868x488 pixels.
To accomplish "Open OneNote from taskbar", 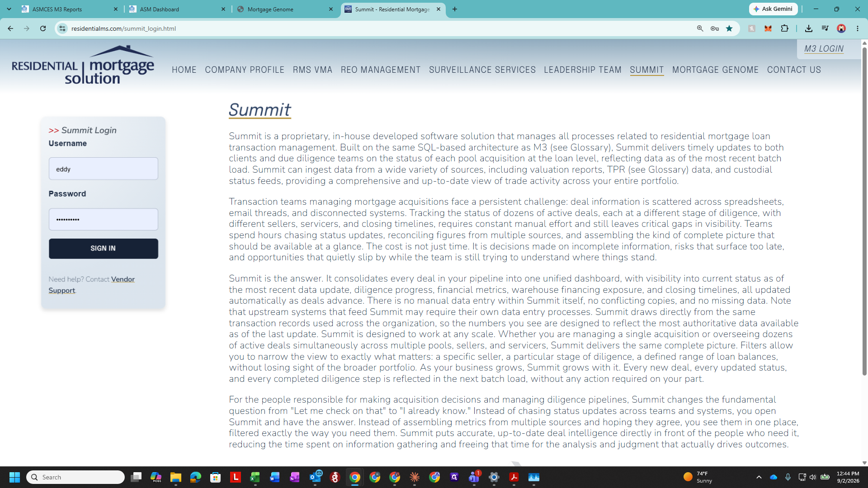I will point(295,477).
